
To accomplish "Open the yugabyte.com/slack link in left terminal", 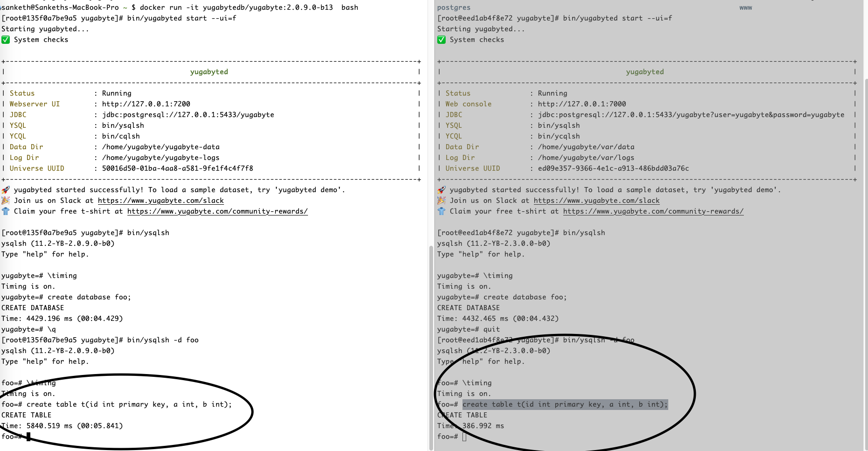I will coord(161,201).
